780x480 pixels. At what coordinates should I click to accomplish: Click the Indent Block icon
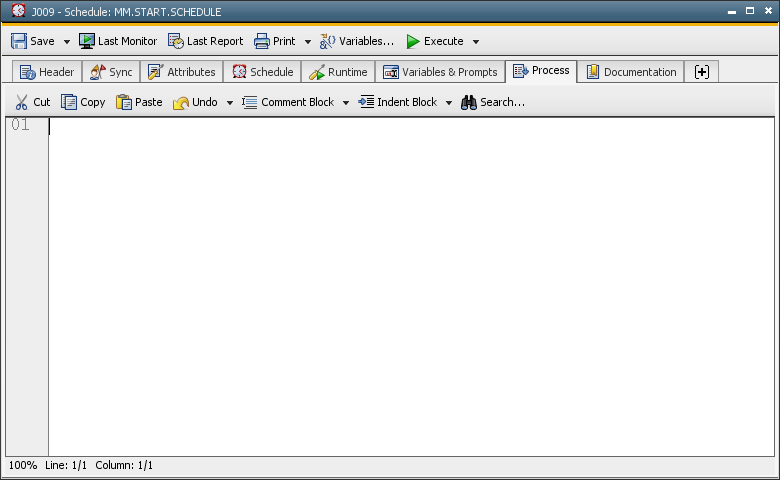coord(366,101)
